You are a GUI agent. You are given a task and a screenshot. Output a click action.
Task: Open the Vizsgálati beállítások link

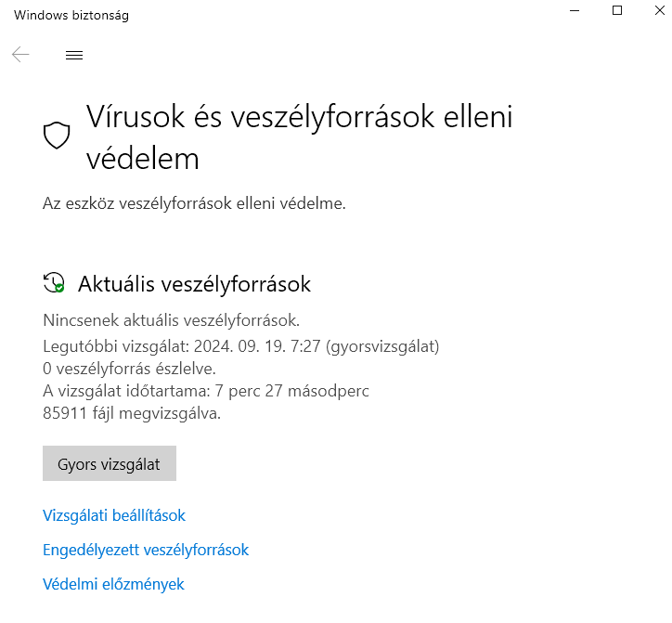114,515
